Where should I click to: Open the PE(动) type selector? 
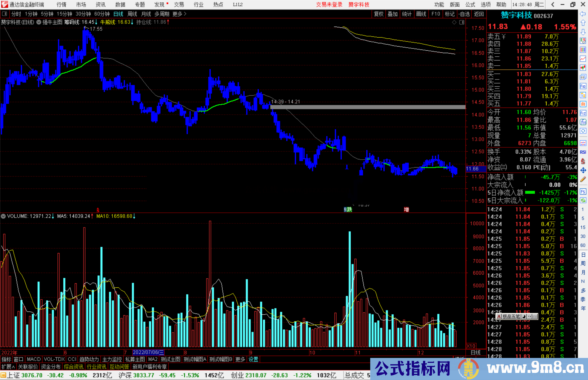(x=541, y=167)
